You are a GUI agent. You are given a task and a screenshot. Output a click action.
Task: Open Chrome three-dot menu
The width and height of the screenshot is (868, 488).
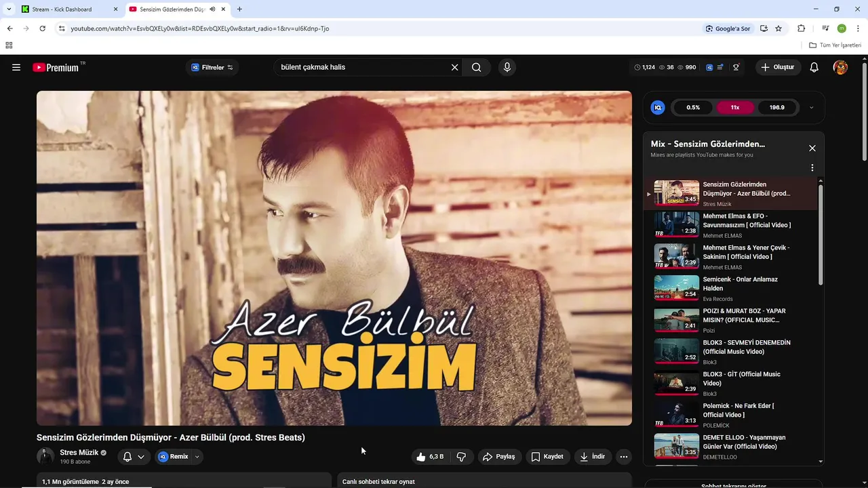pyautogui.click(x=857, y=28)
